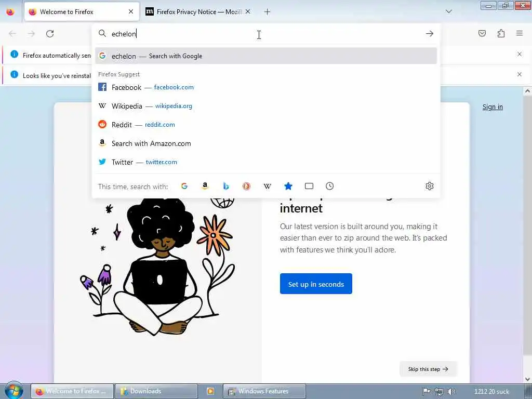532x399 pixels.
Task: Choose the Reddit suggestion
Action: coord(266,125)
